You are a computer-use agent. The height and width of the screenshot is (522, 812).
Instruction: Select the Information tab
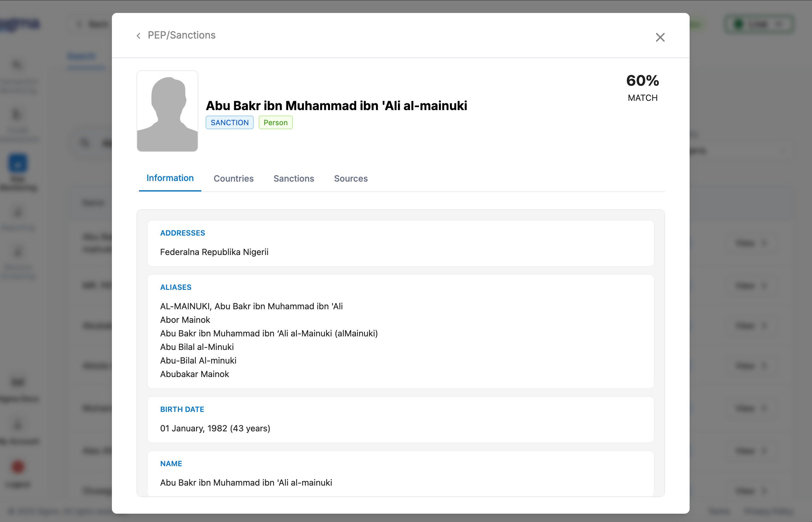pyautogui.click(x=170, y=178)
